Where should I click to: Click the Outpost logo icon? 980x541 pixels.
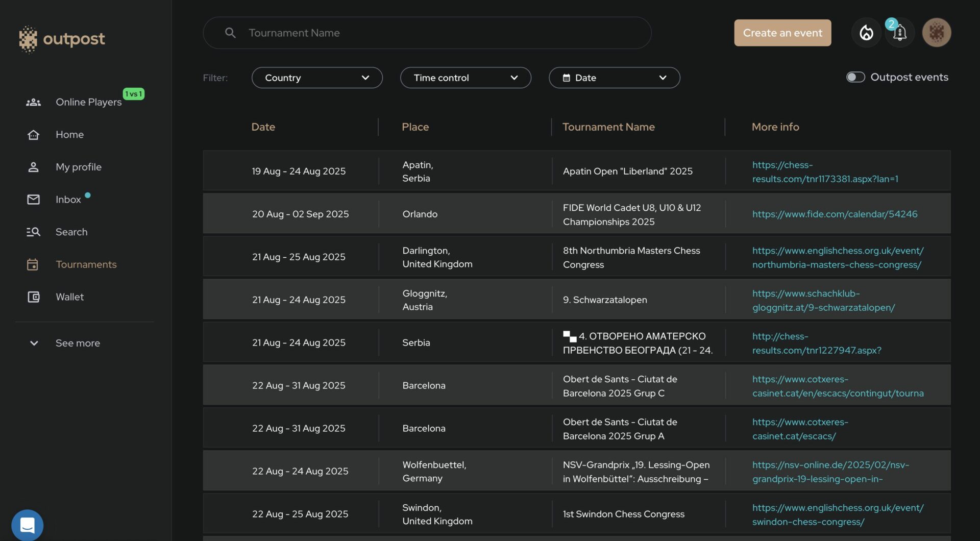[x=28, y=39]
